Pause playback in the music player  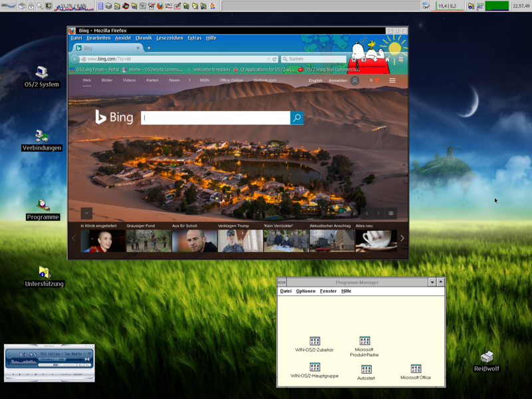click(x=27, y=374)
